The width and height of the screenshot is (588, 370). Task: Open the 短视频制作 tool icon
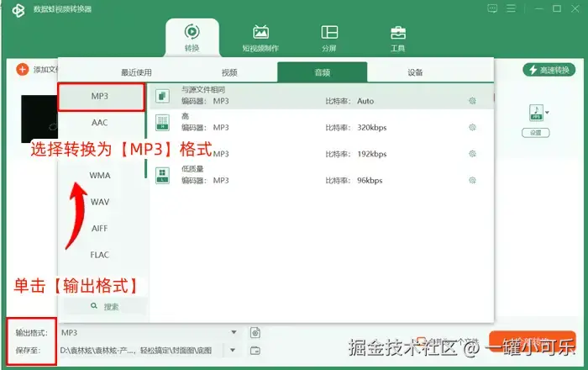[x=260, y=33]
